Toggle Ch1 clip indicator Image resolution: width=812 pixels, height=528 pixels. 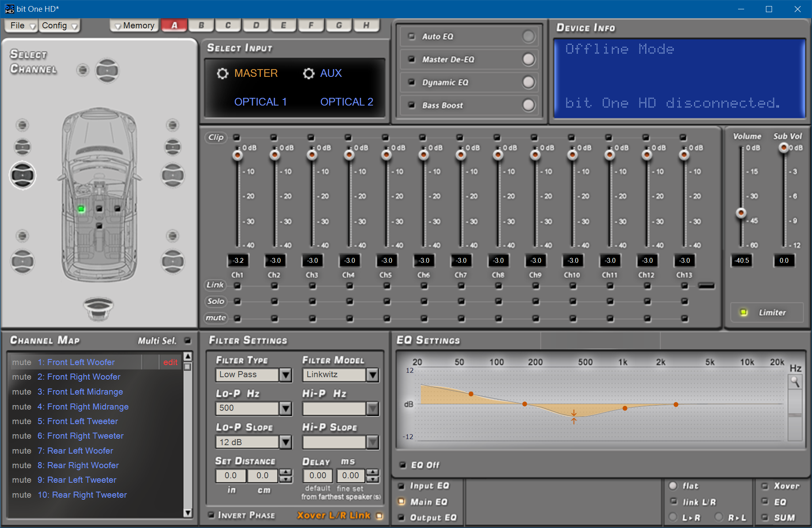(x=237, y=137)
